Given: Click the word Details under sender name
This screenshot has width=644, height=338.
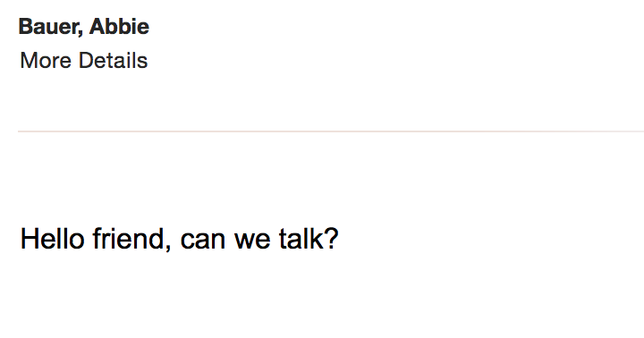Looking at the screenshot, I should tap(113, 61).
